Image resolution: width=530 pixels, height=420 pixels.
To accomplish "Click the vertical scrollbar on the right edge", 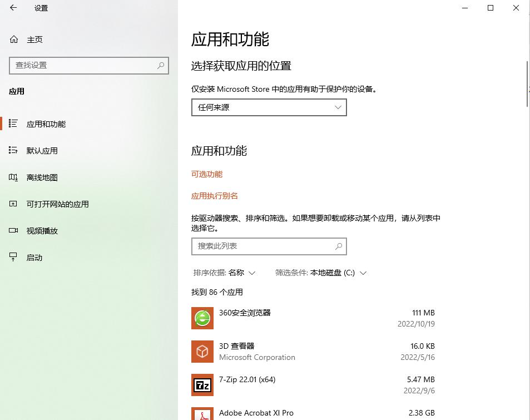I will click(526, 83).
